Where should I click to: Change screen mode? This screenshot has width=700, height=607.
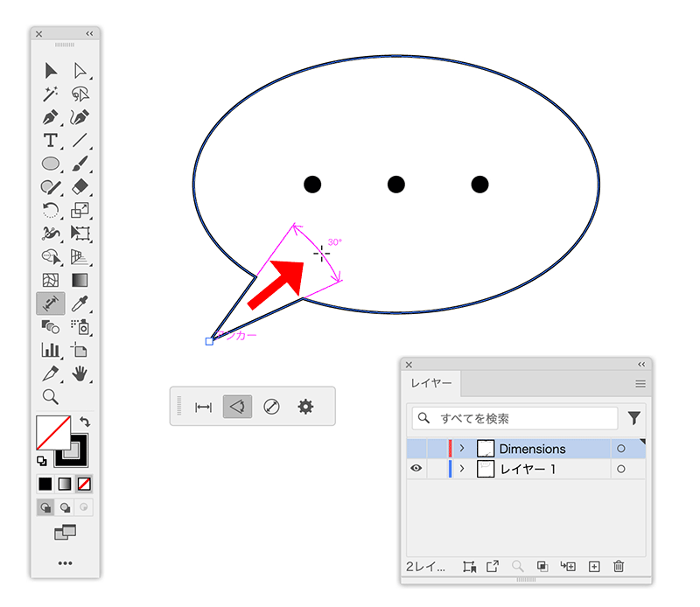[65, 532]
